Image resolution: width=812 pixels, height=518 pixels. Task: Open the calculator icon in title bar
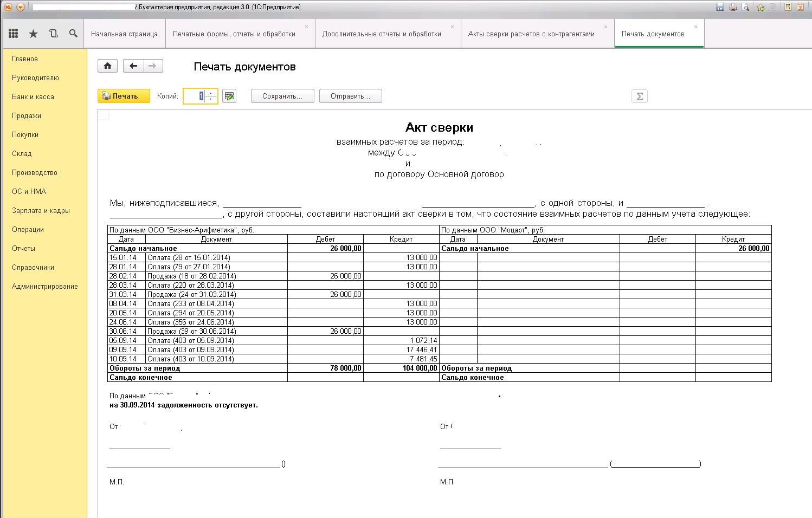pos(788,7)
